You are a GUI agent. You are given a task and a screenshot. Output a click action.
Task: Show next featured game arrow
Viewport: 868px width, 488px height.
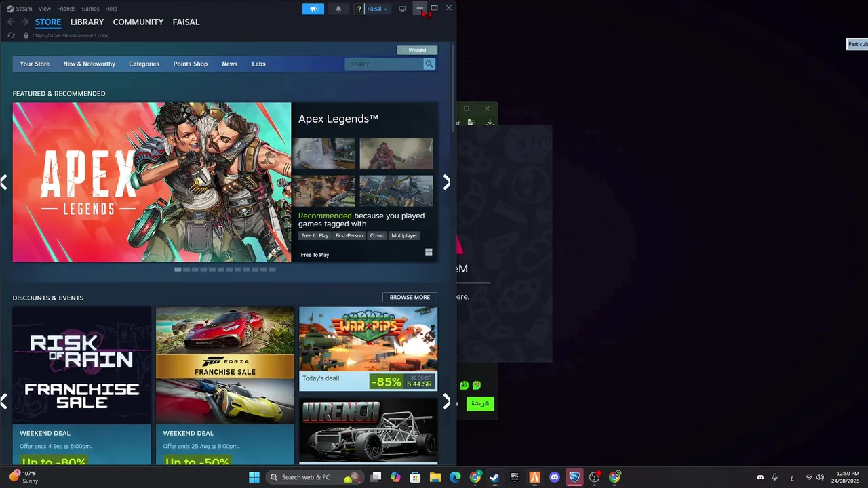click(446, 182)
